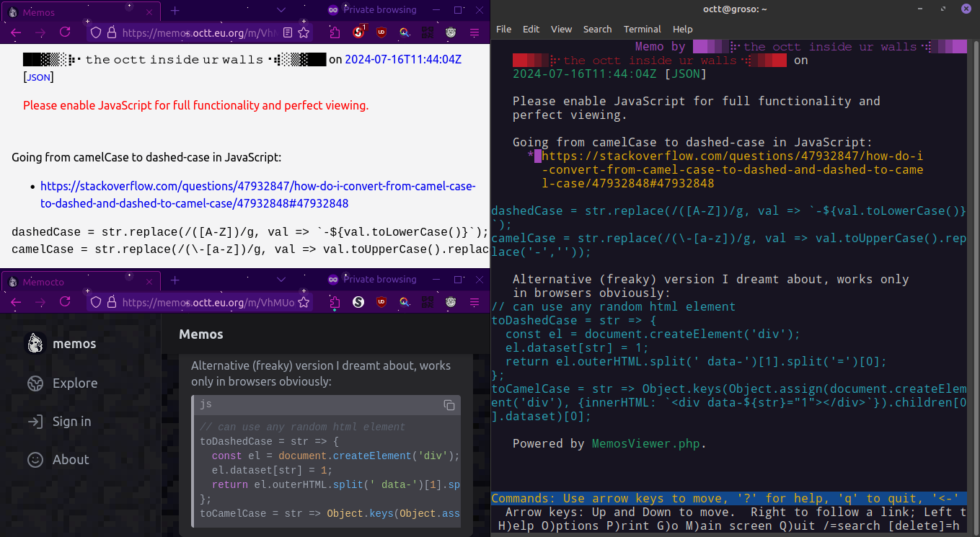The image size is (980, 537).
Task: Open NoScript S icon in Memocto browser
Action: [x=358, y=302]
